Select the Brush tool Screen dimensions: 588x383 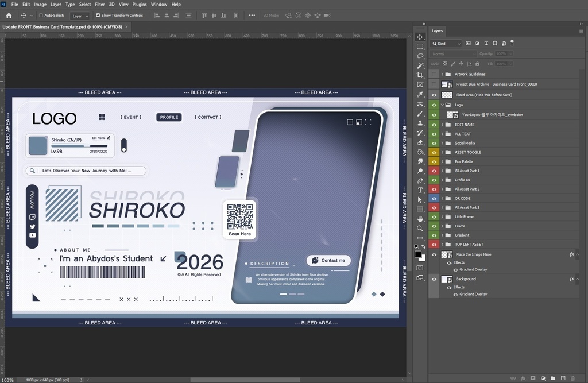pos(420,114)
